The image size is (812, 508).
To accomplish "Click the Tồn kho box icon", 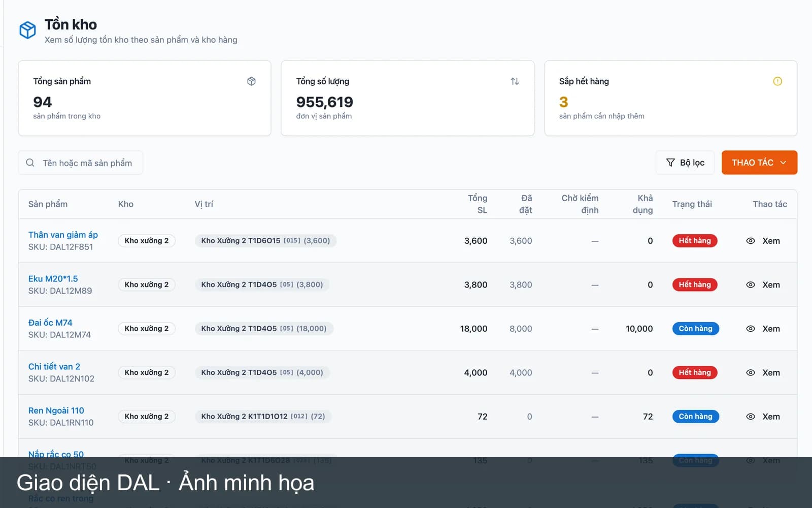I will point(27,30).
